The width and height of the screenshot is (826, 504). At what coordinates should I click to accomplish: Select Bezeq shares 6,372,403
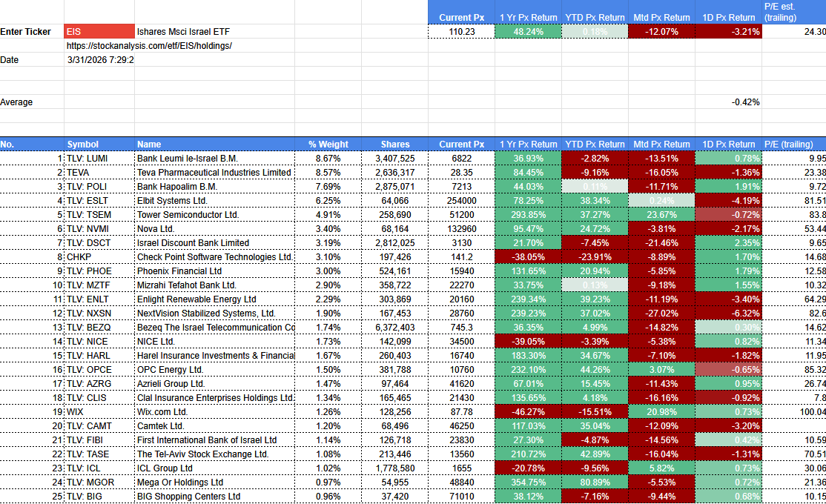[x=394, y=328]
